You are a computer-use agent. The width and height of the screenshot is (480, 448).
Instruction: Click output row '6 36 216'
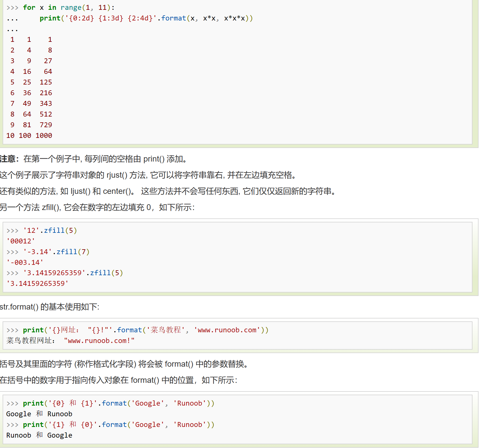[31, 93]
